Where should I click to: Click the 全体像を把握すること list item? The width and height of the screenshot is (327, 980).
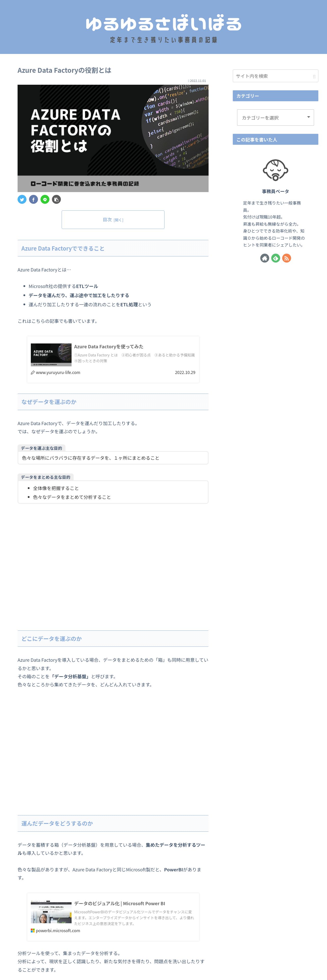click(56, 488)
